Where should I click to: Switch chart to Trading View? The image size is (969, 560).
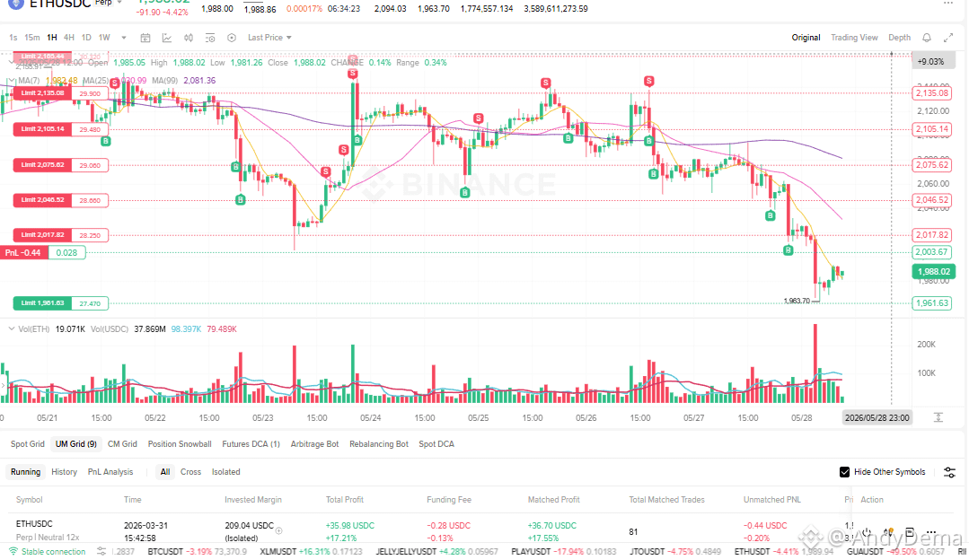click(x=854, y=38)
